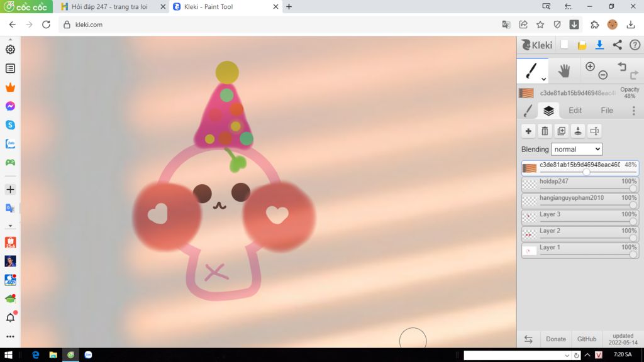Open sidebar more options ellipsis

[10, 336]
